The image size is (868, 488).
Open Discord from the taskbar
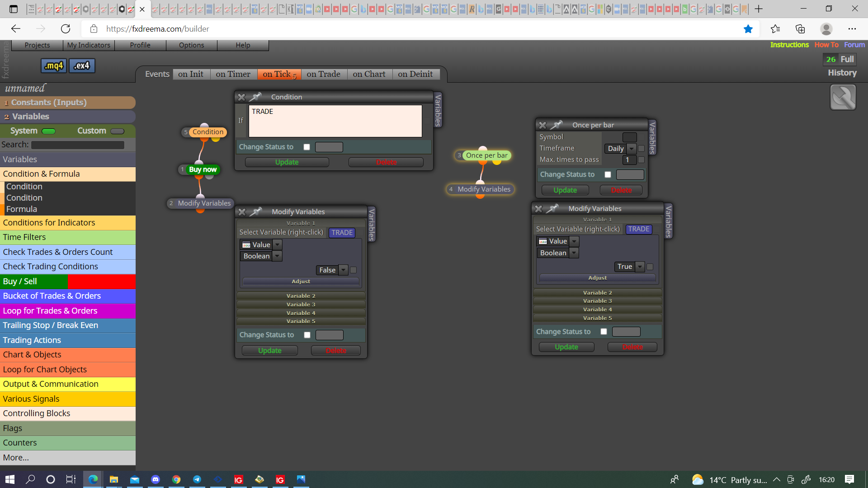pos(156,479)
